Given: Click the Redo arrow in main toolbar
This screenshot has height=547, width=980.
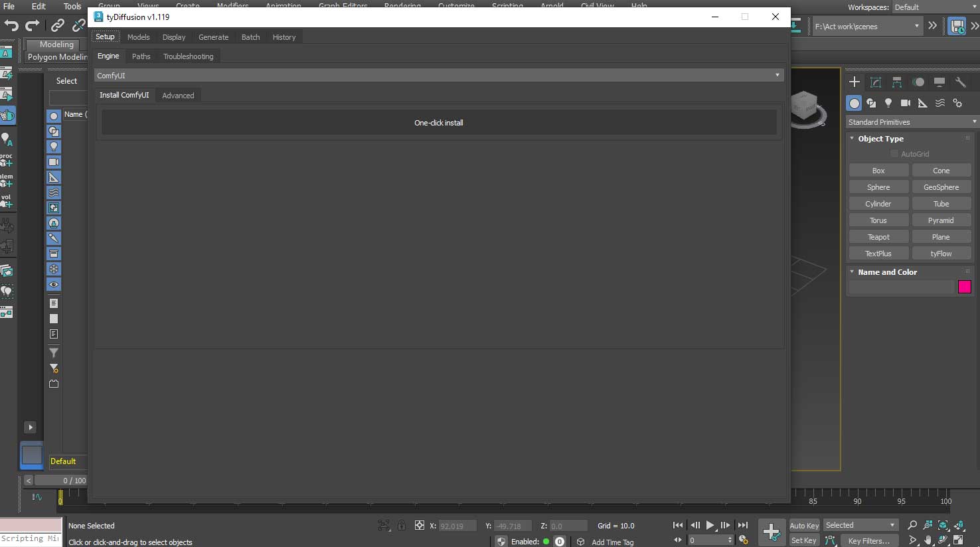Looking at the screenshot, I should pos(33,26).
